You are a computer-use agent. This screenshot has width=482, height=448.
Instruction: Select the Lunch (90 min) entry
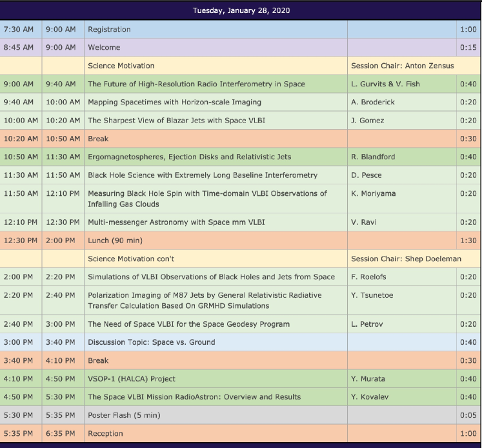(115, 240)
